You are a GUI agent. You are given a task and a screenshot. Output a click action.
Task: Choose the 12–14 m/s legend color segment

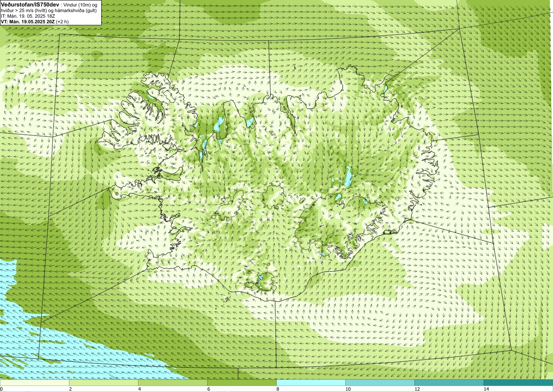[449, 383]
